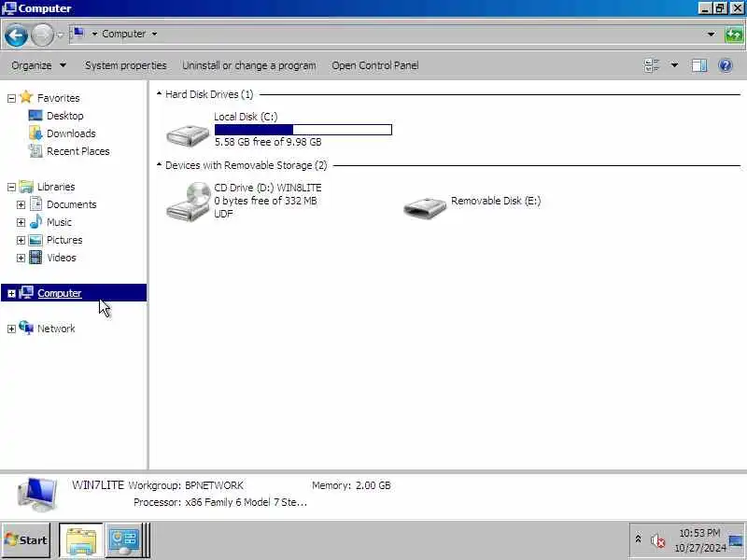747x560 pixels.
Task: Select Uninstall or change a program
Action: pyautogui.click(x=249, y=65)
